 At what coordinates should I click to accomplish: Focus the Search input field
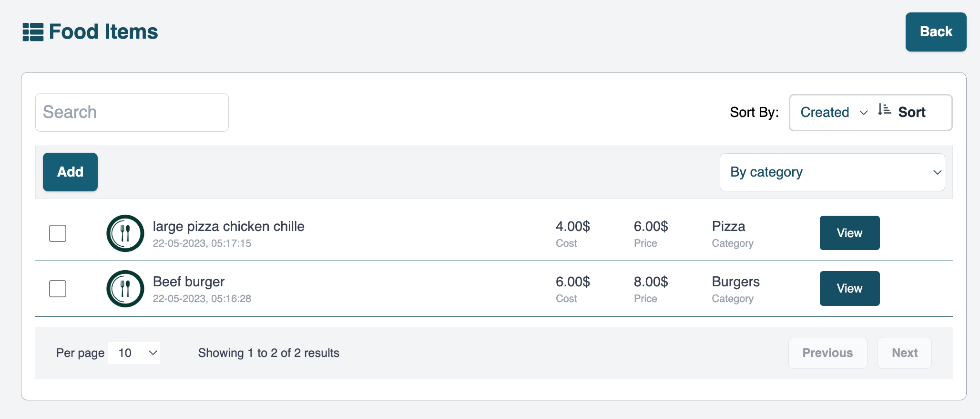pos(132,113)
